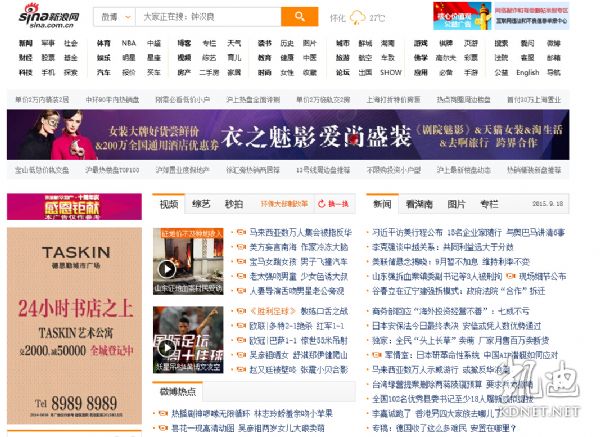Viewport: 600px width, 437px height.
Task: Click video icon beside 热腾腾 Weibo hot item
Action: click(x=163, y=412)
